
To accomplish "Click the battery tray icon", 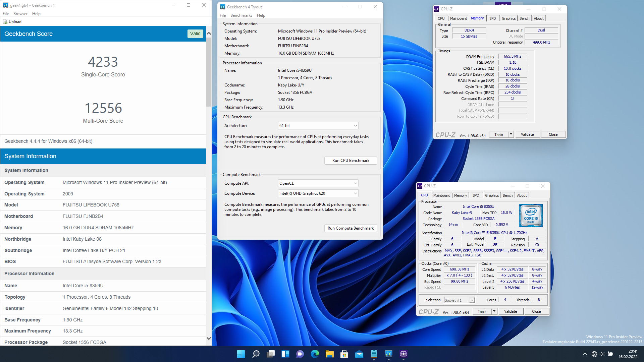I will pos(610,354).
